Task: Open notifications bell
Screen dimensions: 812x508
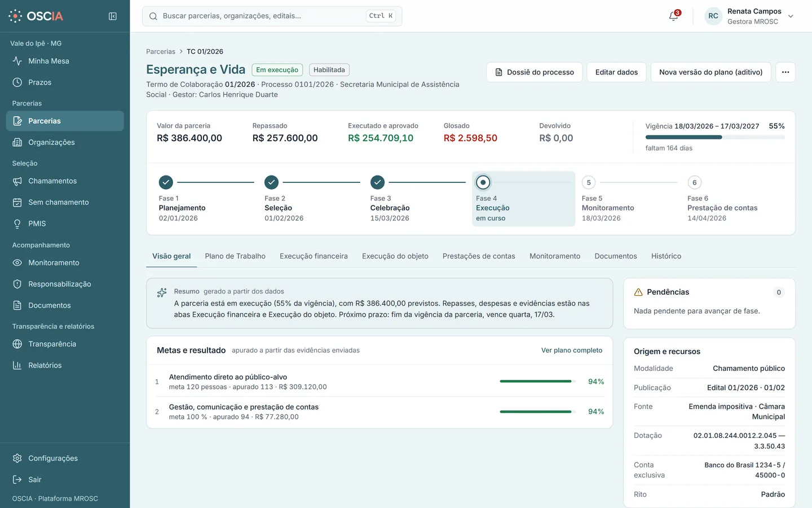Action: [674, 16]
